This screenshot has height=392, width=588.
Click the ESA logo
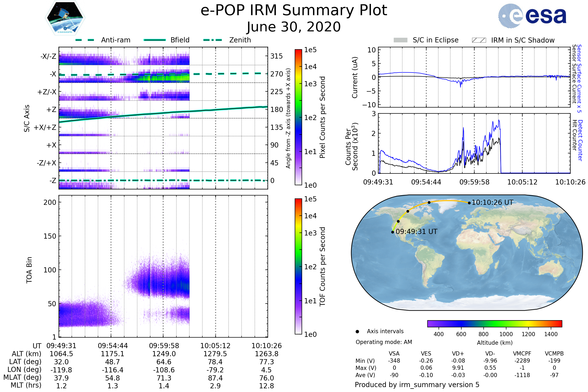tap(532, 16)
